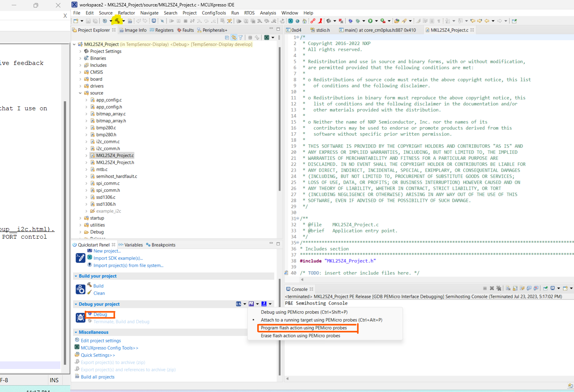The width and height of the screenshot is (574, 392).
Task: Click Collapse All in Project Explorer
Action: click(x=227, y=37)
